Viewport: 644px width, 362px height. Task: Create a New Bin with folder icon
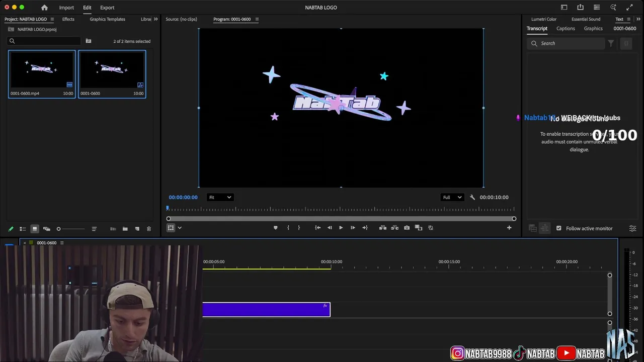coord(125,229)
